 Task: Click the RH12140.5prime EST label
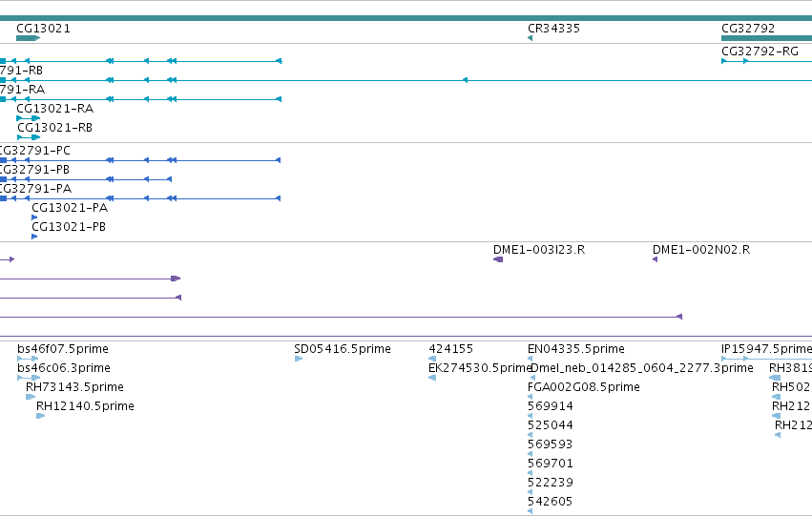(85, 406)
